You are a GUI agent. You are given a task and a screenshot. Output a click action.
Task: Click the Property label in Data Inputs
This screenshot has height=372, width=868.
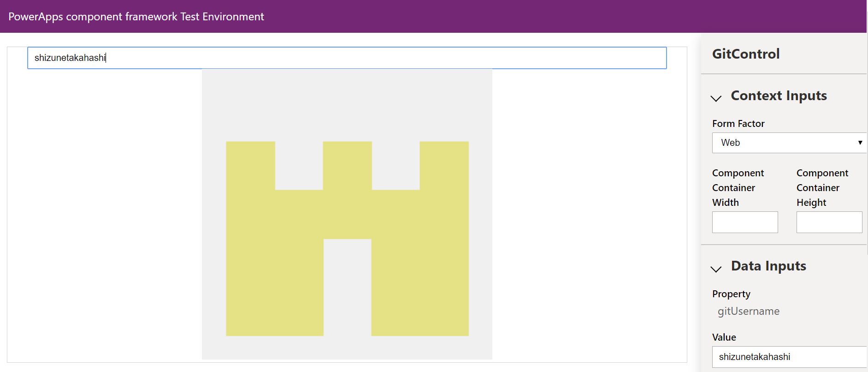point(731,294)
